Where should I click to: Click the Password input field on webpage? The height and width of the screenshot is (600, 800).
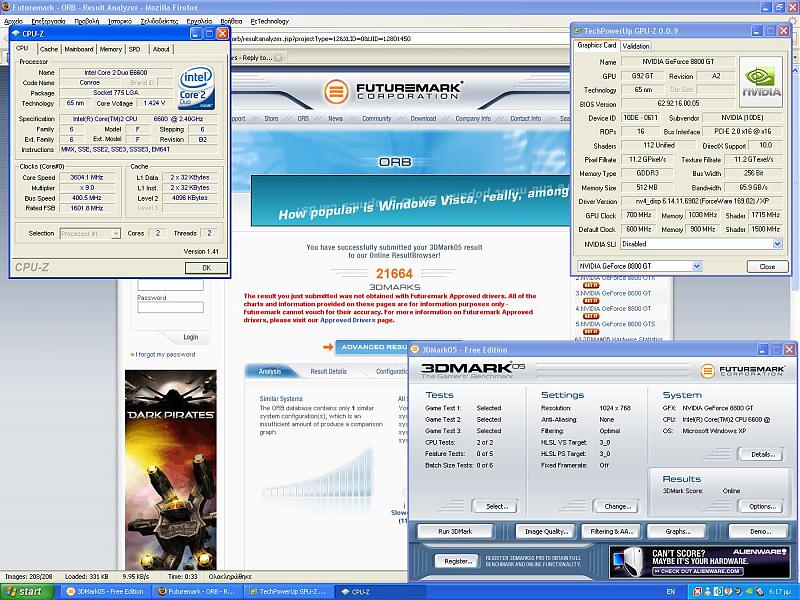[170, 307]
